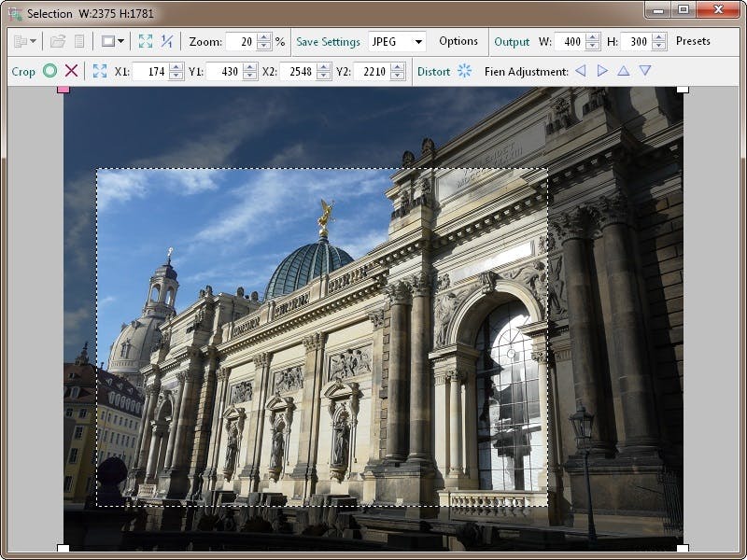The height and width of the screenshot is (560, 747).
Task: Open the first toolbar dropdown arrow
Action: (34, 41)
